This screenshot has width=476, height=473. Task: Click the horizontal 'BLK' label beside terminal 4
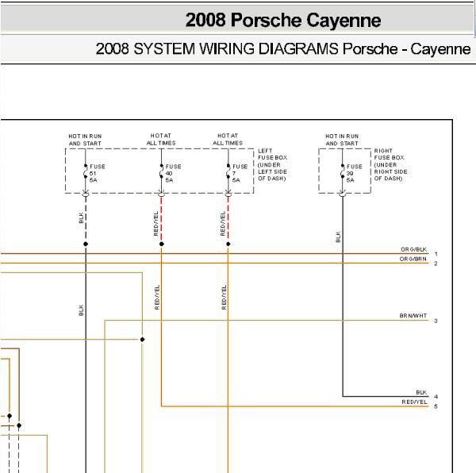pyautogui.click(x=421, y=392)
